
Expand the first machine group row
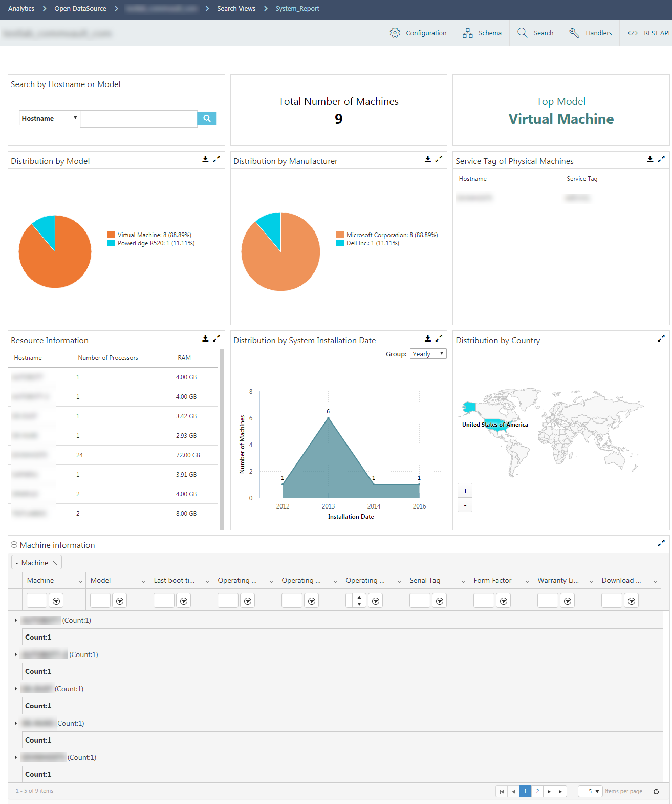point(16,620)
